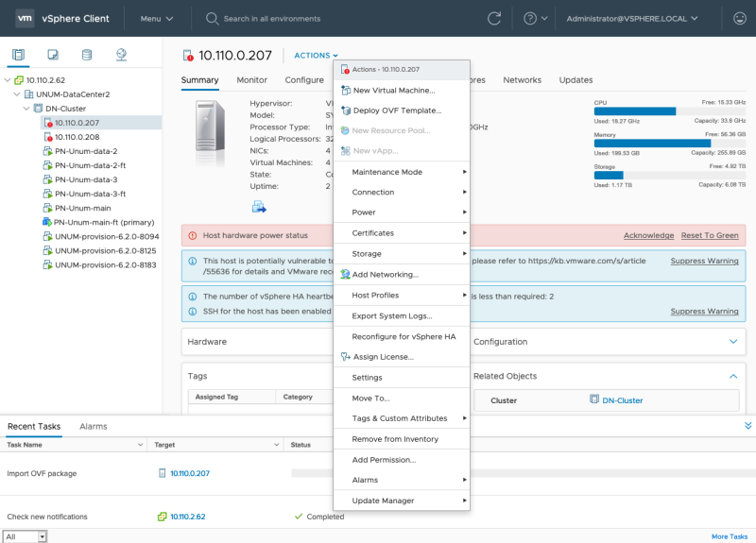Switch to VMs and Templates inventory icon
Screen dimensions: 756x543
pyautogui.click(x=53, y=55)
